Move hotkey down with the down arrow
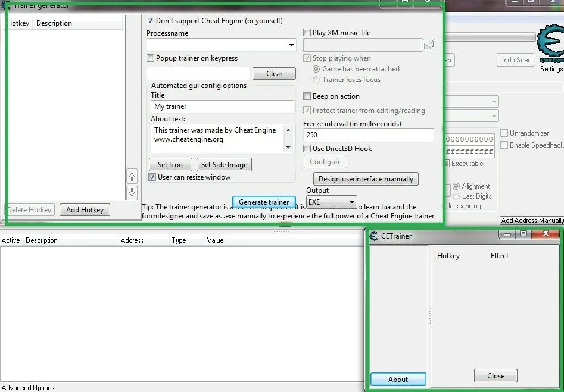The width and height of the screenshot is (564, 392). (132, 193)
